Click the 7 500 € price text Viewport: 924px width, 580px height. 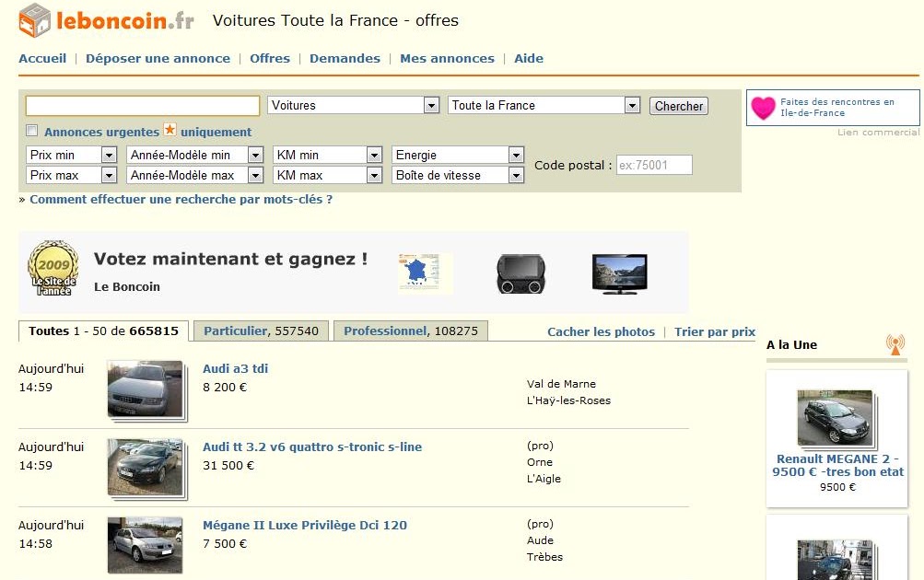pos(225,544)
